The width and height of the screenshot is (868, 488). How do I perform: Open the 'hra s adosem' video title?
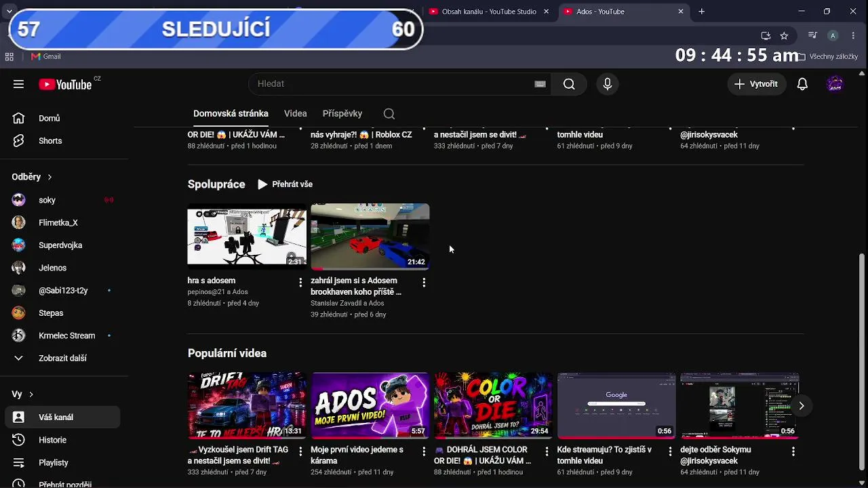212,281
